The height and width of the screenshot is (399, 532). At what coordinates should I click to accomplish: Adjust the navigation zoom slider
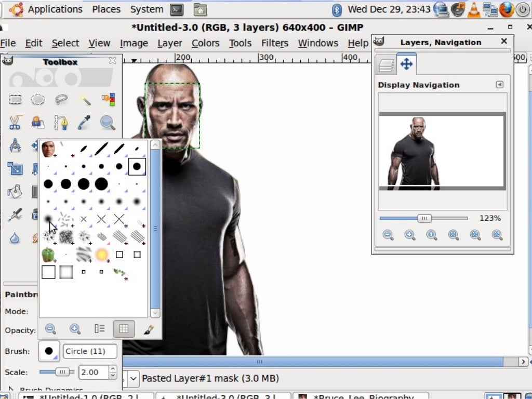[x=424, y=218]
